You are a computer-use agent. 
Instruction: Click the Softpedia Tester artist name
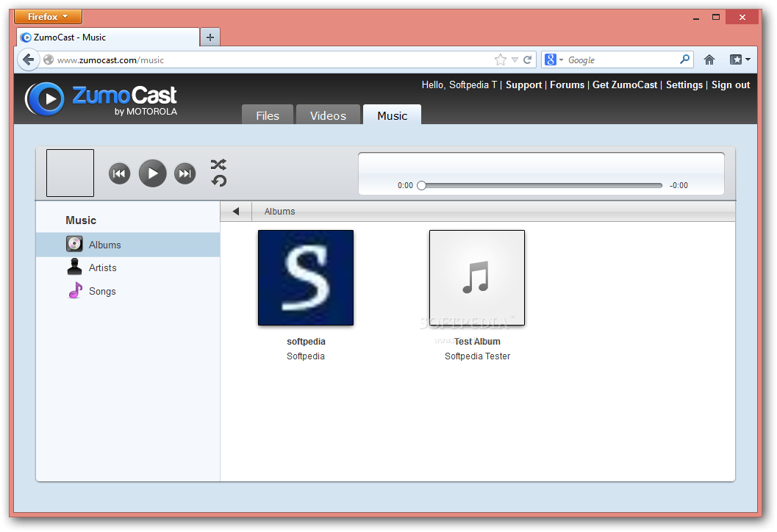[477, 356]
